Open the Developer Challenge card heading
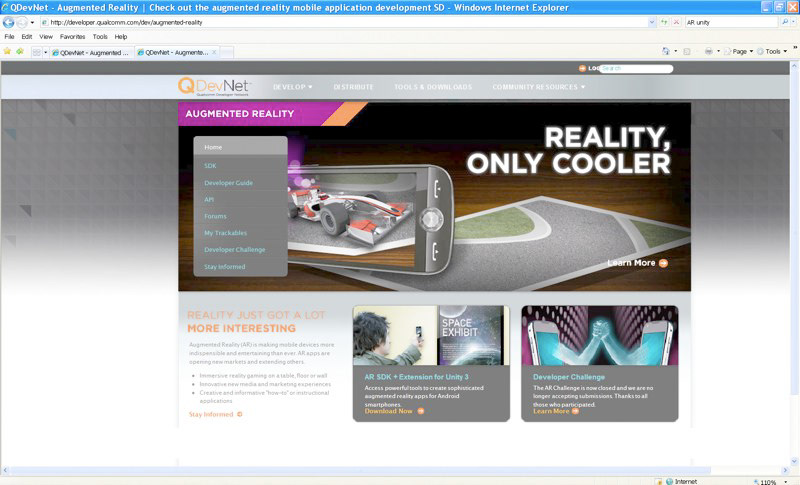The image size is (800, 485). point(569,377)
